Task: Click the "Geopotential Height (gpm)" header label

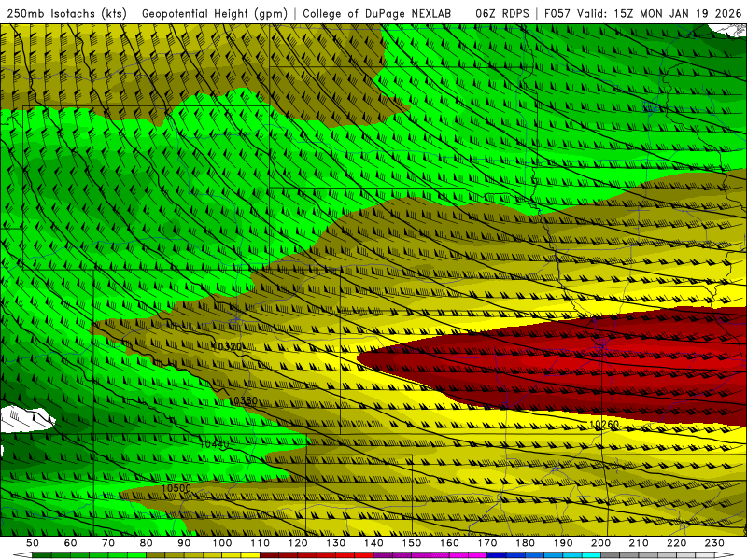Action: coord(215,14)
